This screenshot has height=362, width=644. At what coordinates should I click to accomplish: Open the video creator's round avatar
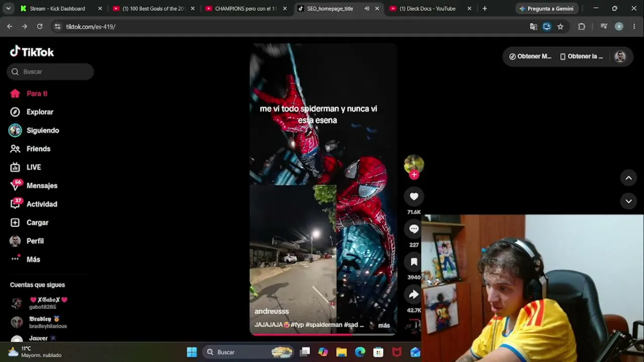pyautogui.click(x=414, y=164)
